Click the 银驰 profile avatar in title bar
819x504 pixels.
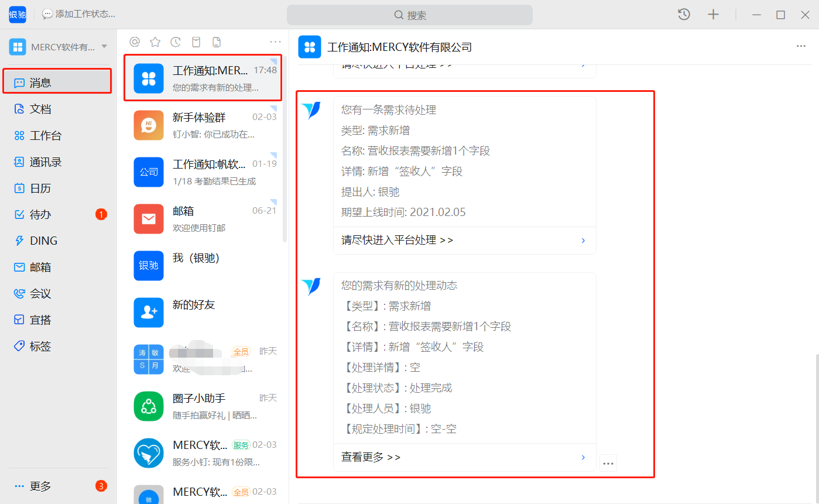pos(18,15)
